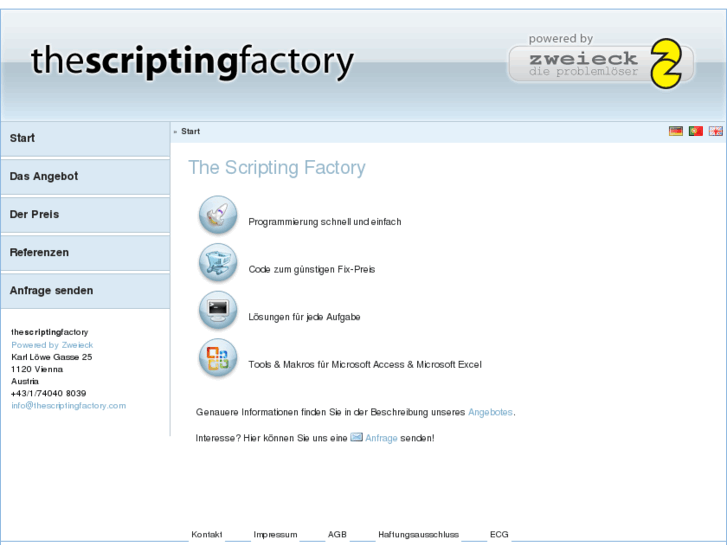The height and width of the screenshot is (545, 727).
Task: Follow the Powered by Zweieck link
Action: 52,345
